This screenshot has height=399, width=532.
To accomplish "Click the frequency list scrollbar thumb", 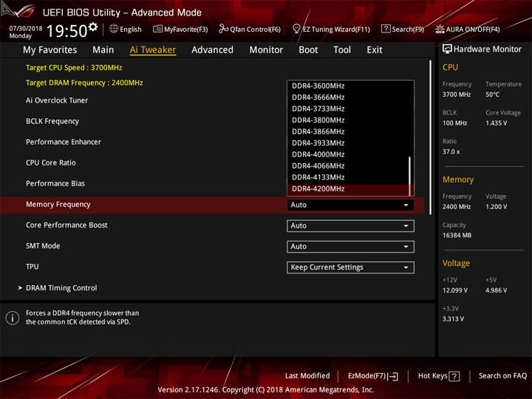I will click(x=410, y=176).
